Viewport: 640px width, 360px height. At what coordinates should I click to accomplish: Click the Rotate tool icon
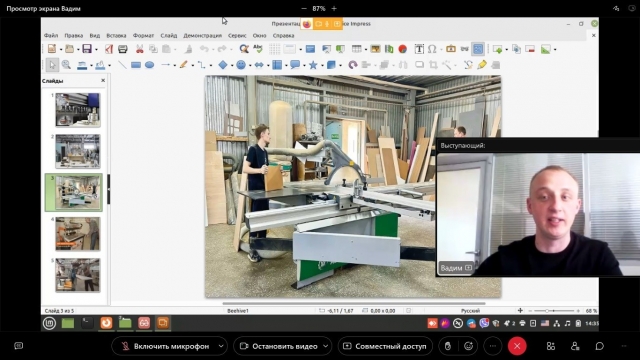353,64
